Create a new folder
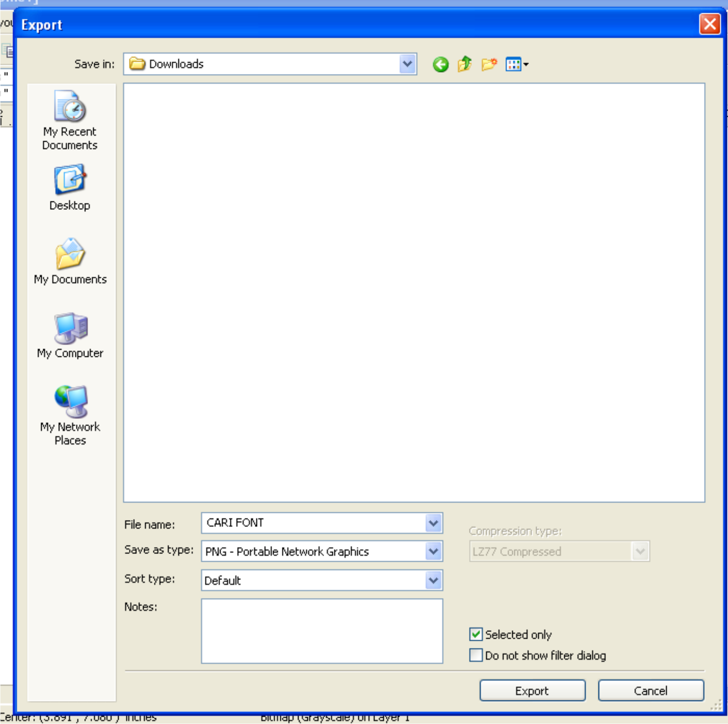Screen dimensions: 728x724 coord(489,64)
